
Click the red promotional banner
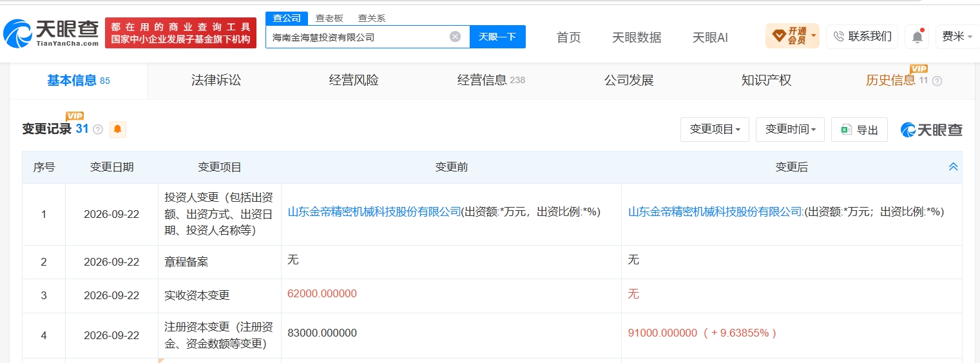[180, 33]
